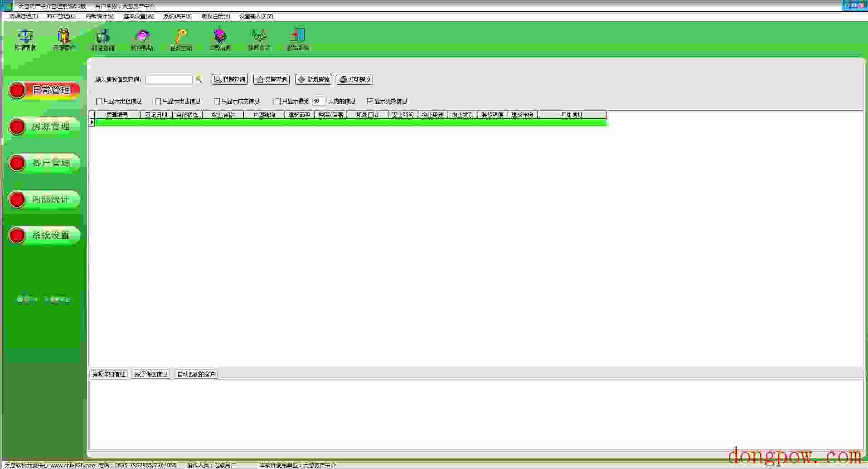Viewport: 868px width, 469px height.
Task: Open the 公司信息 books icon
Action: coord(220,36)
